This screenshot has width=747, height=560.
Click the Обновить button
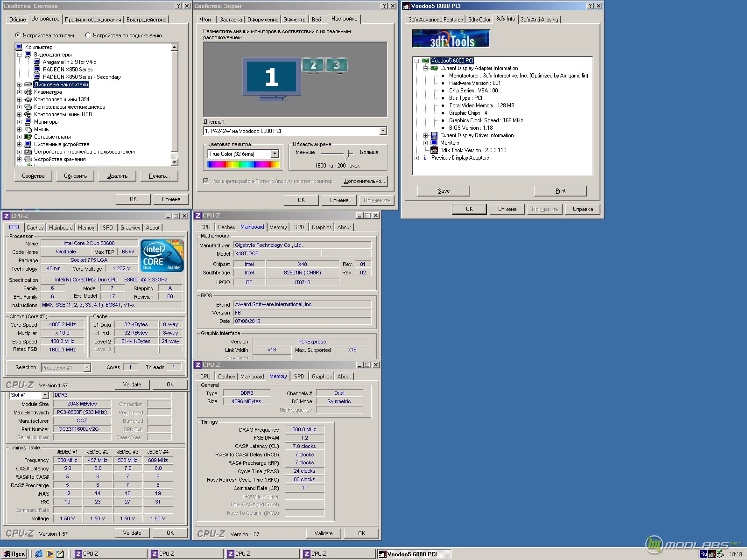[75, 176]
